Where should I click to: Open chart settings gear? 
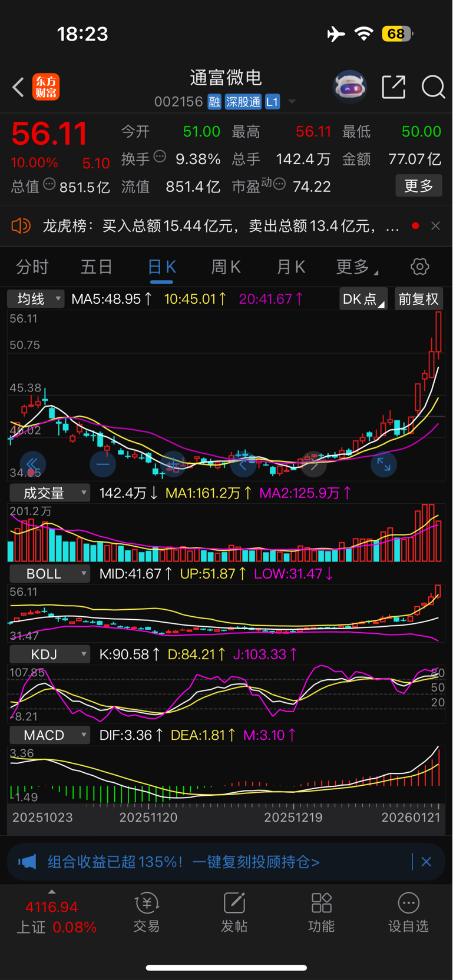tap(420, 267)
